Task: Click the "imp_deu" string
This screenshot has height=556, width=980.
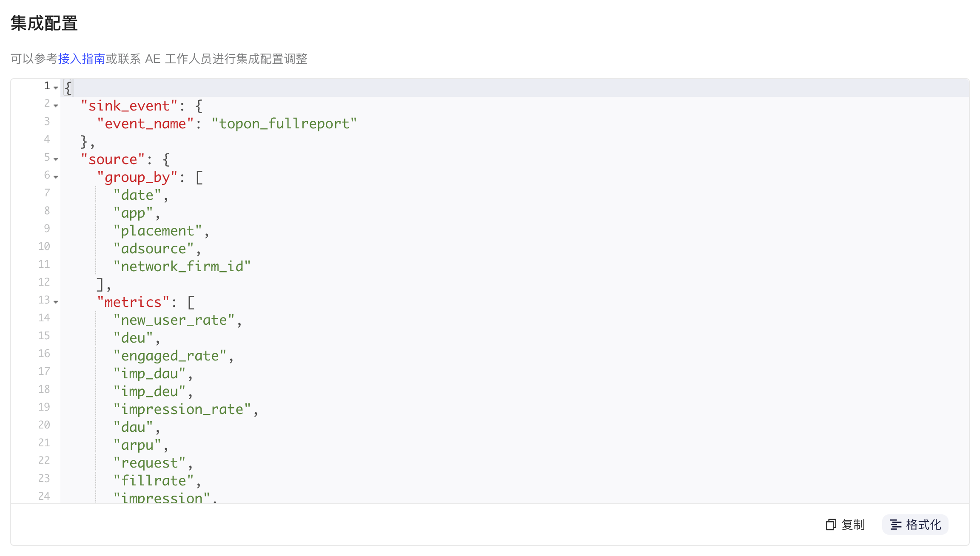Action: click(x=149, y=391)
